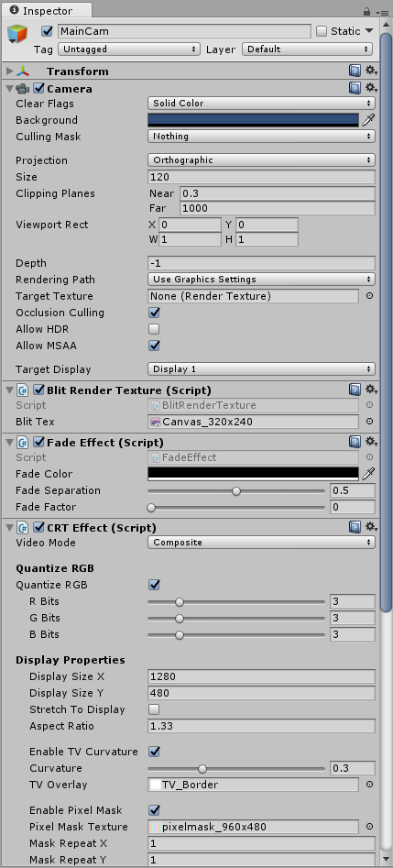Open Camera component gear menu
Image resolution: width=393 pixels, height=868 pixels.
(371, 88)
